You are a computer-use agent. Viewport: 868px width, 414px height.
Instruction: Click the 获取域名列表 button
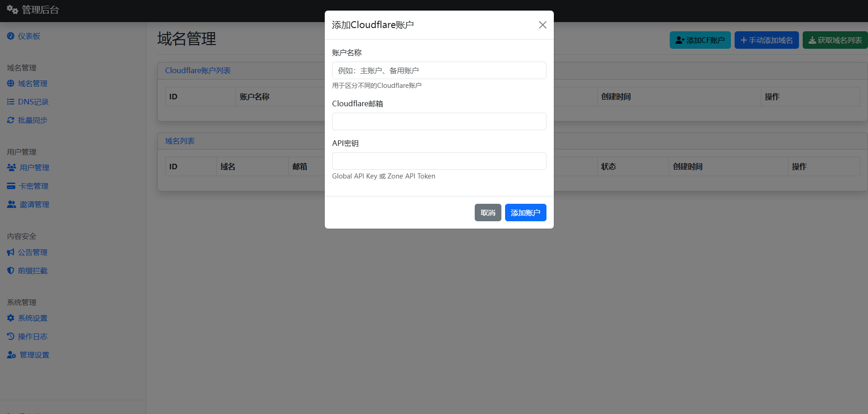coord(835,40)
